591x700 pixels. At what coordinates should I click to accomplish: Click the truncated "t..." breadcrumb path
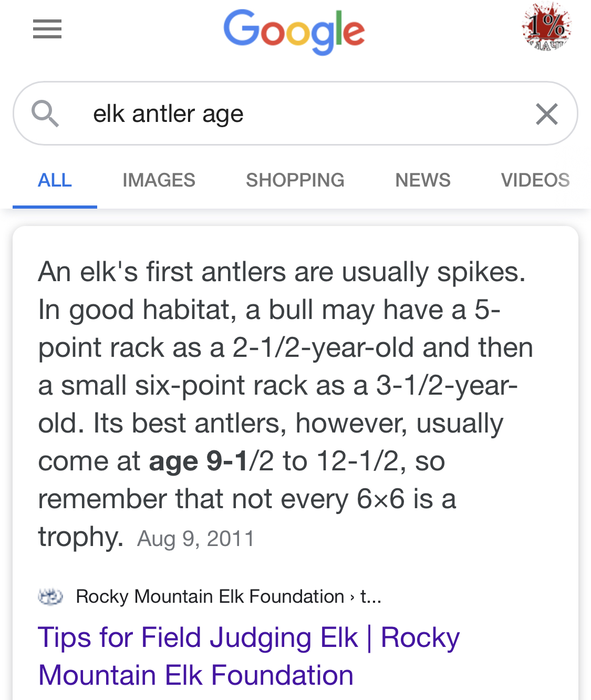click(x=371, y=596)
